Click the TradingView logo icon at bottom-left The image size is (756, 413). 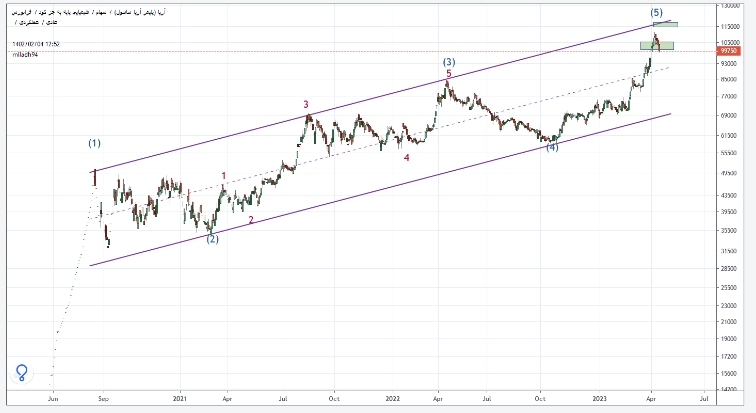22,373
